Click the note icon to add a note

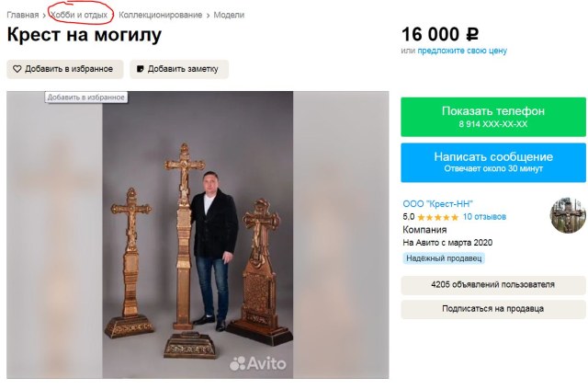point(140,69)
